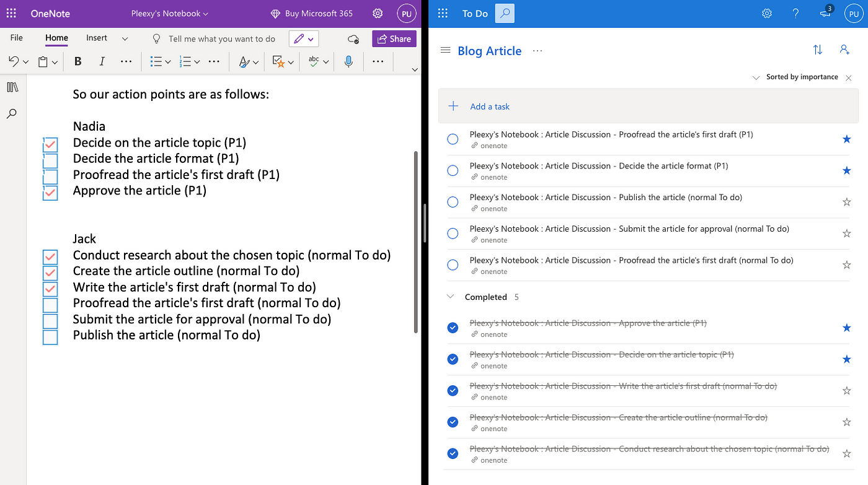This screenshot has height=485, width=868.
Task: Collapse the Completed tasks section
Action: (x=450, y=296)
